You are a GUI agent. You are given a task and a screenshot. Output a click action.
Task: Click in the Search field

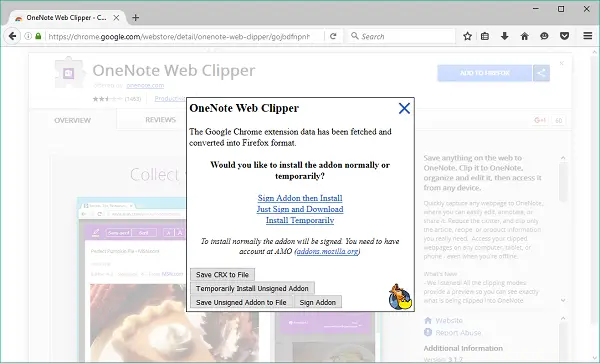click(x=401, y=36)
